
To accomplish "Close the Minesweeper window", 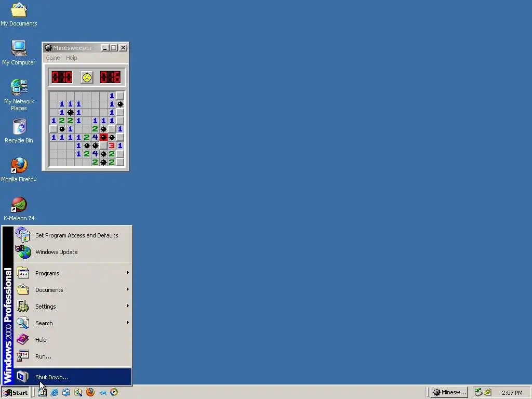I will [x=123, y=48].
